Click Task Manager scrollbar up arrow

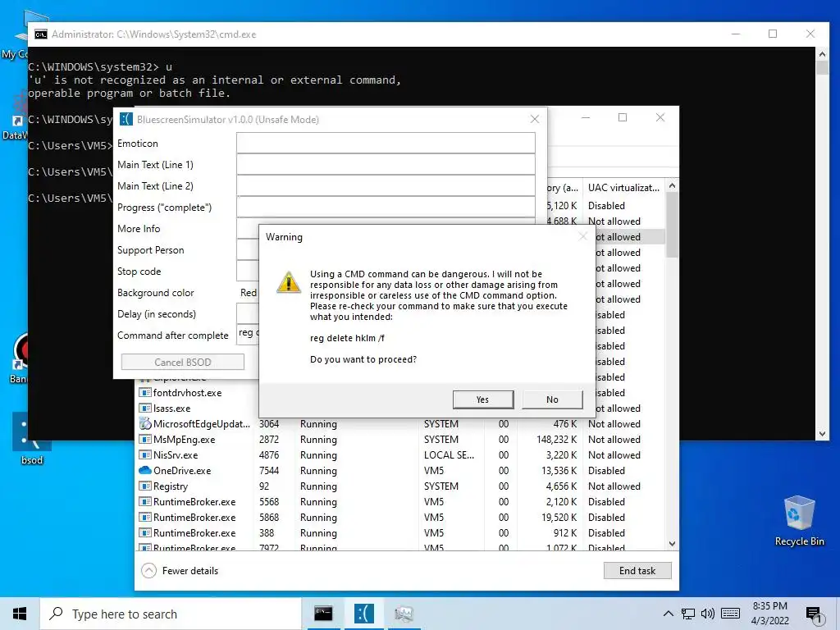click(x=673, y=185)
